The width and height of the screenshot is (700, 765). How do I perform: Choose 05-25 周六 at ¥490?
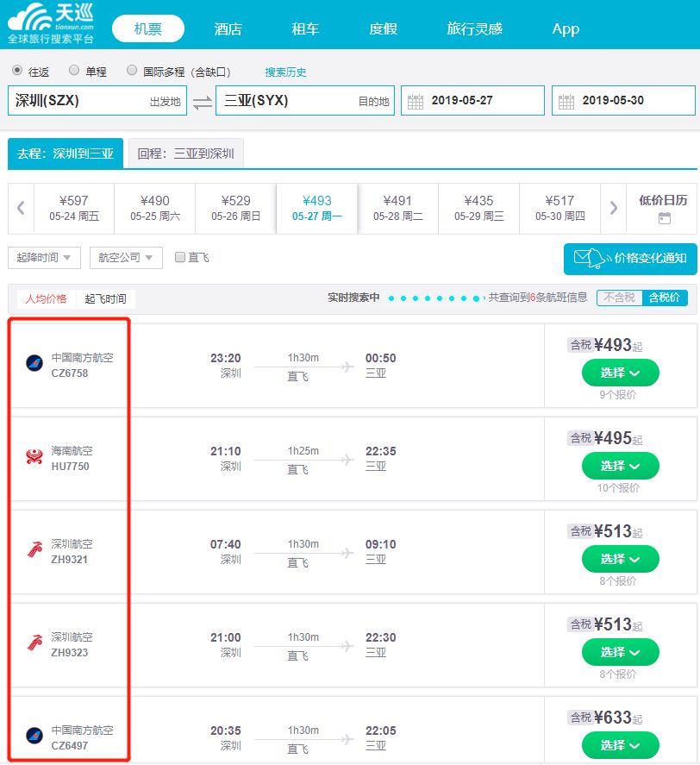tap(155, 209)
